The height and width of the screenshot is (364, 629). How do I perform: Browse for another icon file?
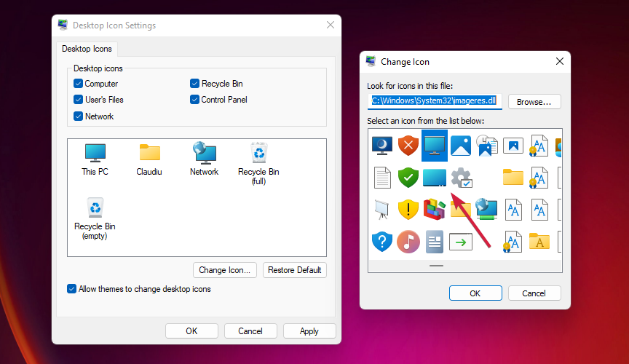pos(534,102)
